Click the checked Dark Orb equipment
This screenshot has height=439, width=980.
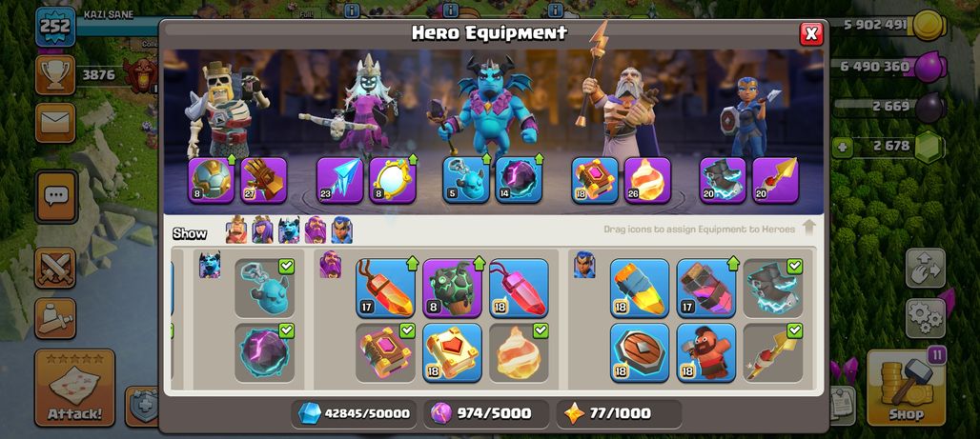[264, 352]
